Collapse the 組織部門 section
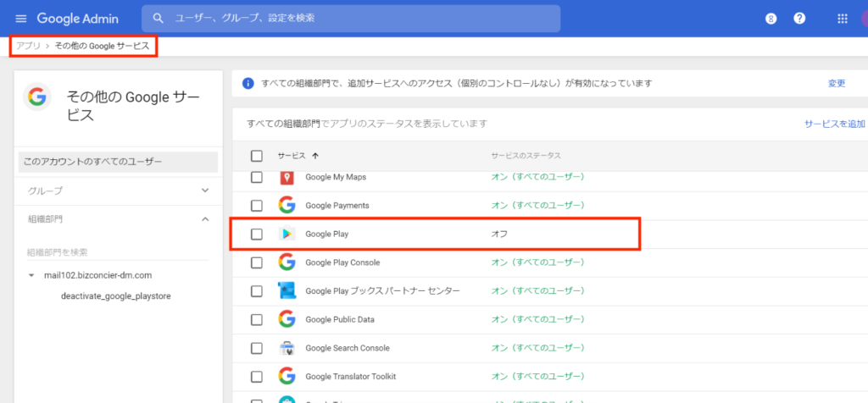The image size is (868, 403). pyautogui.click(x=204, y=219)
